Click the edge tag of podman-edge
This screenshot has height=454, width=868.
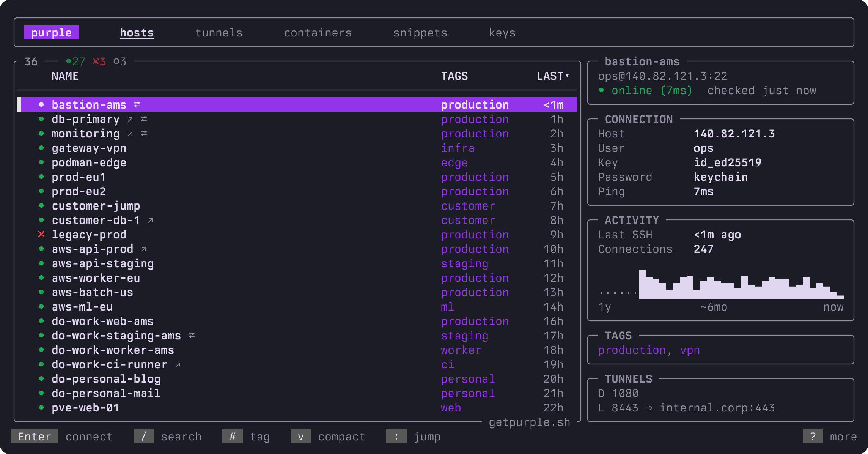pyautogui.click(x=454, y=162)
